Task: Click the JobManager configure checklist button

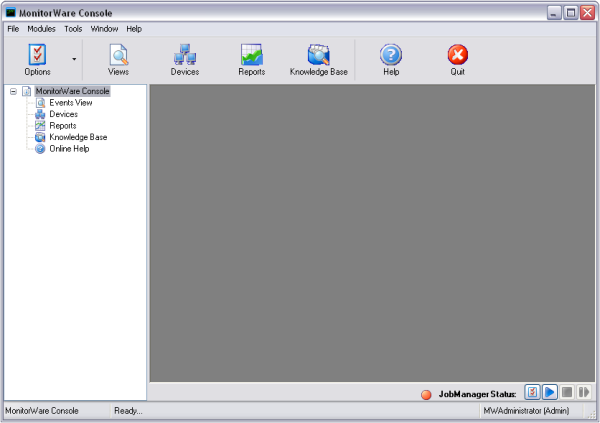Action: 532,392
